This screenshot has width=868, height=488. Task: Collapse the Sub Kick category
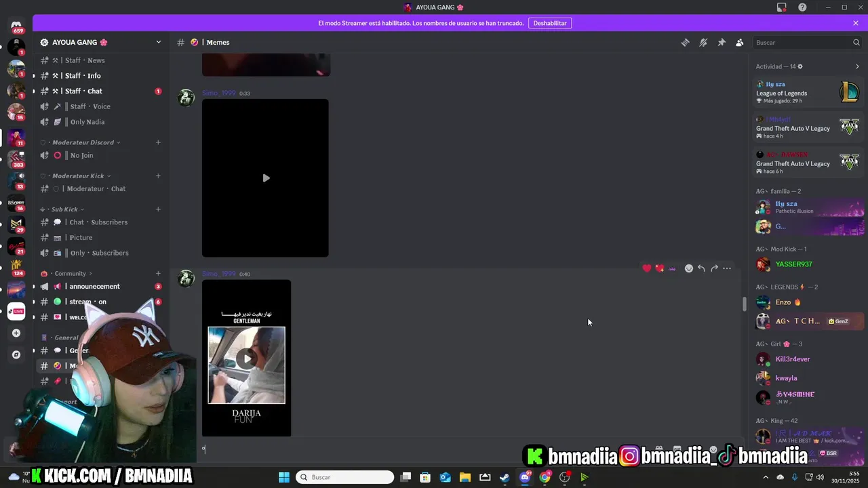[x=62, y=209]
